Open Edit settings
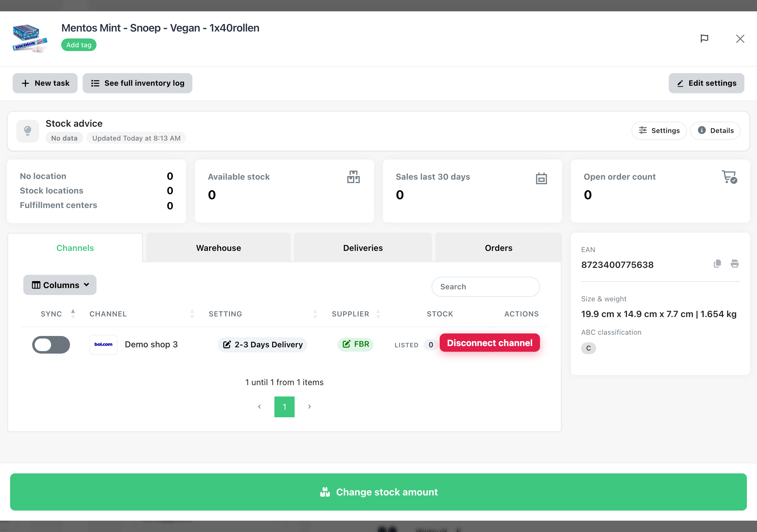Viewport: 757px width, 532px height. pos(706,83)
